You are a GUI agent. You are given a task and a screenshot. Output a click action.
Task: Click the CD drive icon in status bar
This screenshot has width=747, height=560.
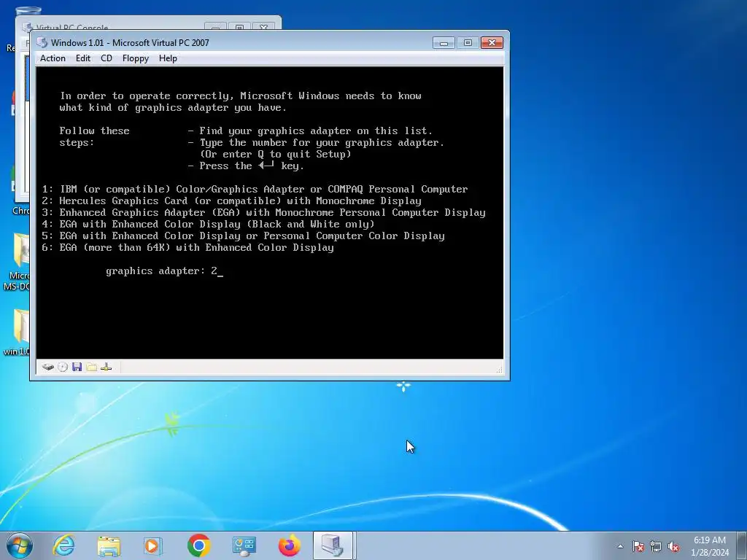pyautogui.click(x=63, y=367)
